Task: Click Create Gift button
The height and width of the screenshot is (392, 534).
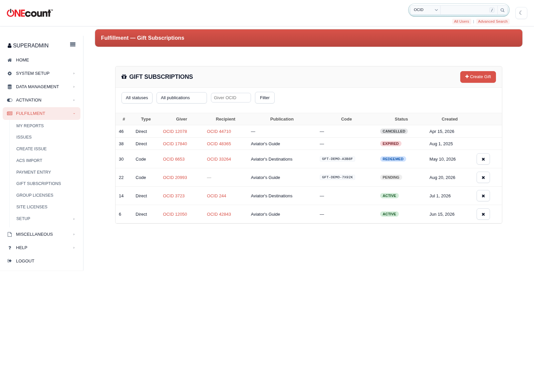Action: point(478,77)
